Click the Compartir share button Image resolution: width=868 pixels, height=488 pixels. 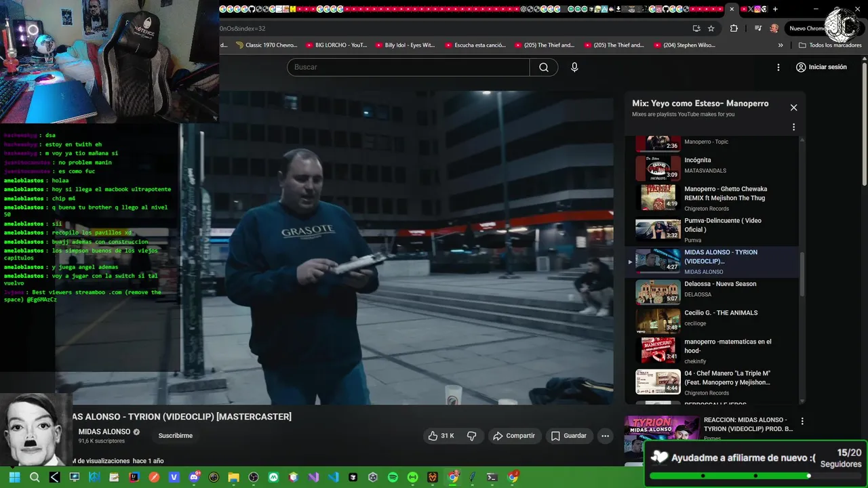coord(514,436)
